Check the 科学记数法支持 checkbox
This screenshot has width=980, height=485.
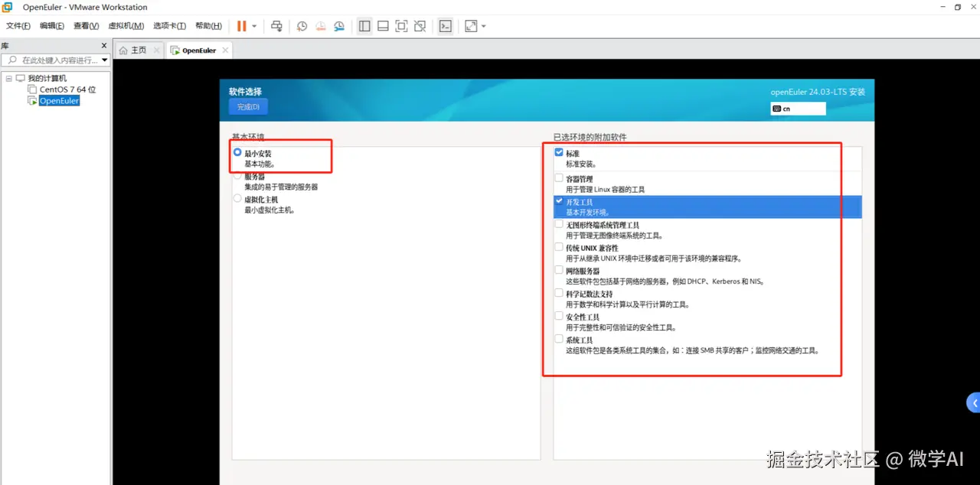[x=559, y=293]
